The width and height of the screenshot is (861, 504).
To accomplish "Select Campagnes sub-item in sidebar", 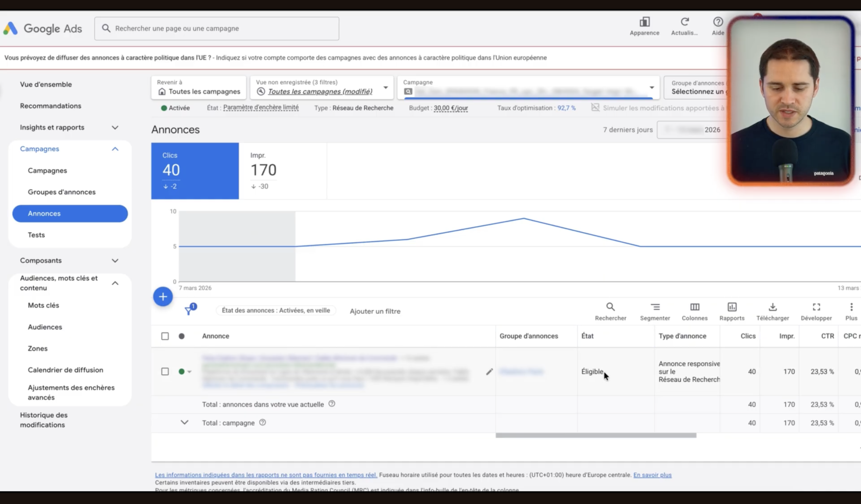I will (47, 170).
